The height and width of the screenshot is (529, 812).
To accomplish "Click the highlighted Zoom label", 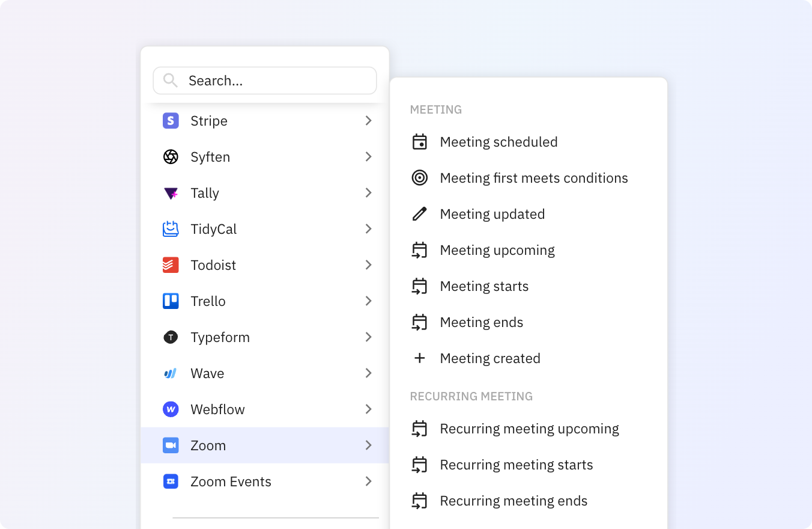I will pos(208,445).
